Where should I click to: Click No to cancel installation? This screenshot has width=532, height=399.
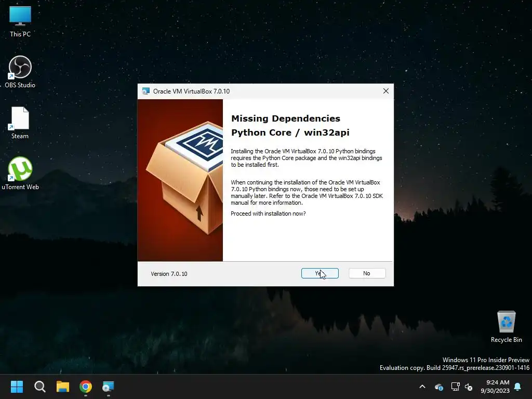coord(367,273)
